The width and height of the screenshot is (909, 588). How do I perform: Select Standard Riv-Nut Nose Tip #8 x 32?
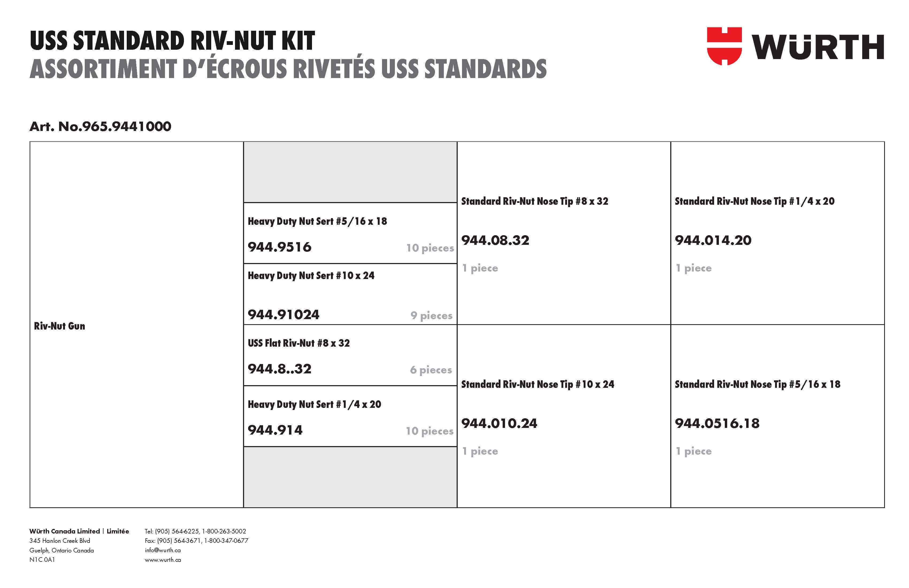coord(534,201)
